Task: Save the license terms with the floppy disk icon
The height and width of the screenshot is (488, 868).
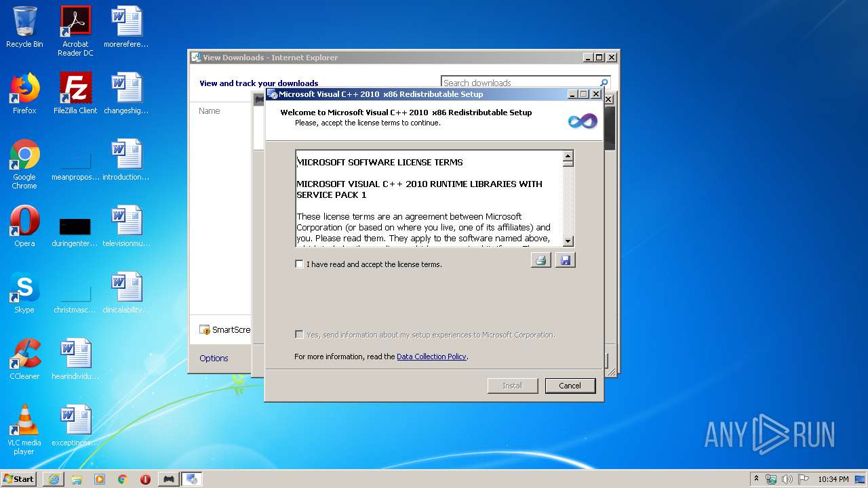Action: point(566,260)
